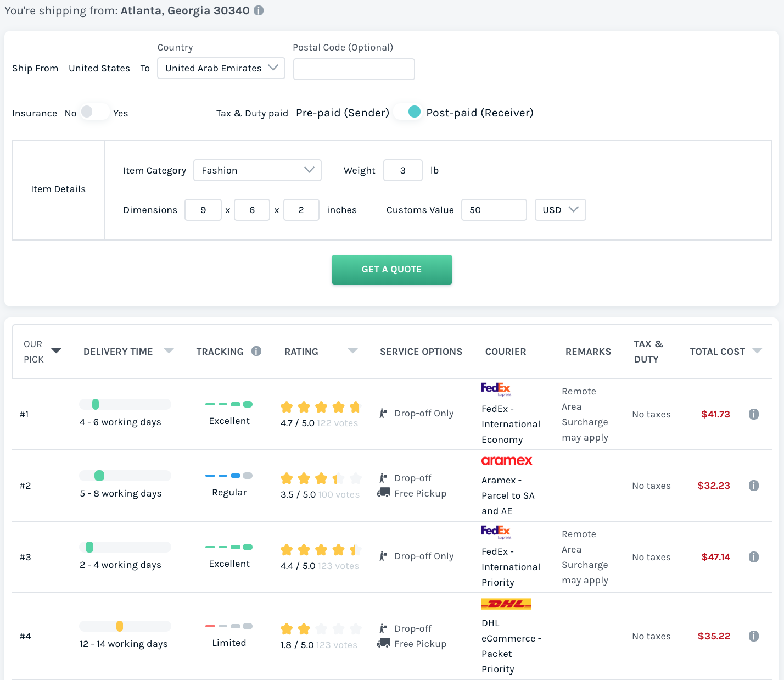784x680 pixels.
Task: Sort by Total Cost arrow
Action: 757,350
